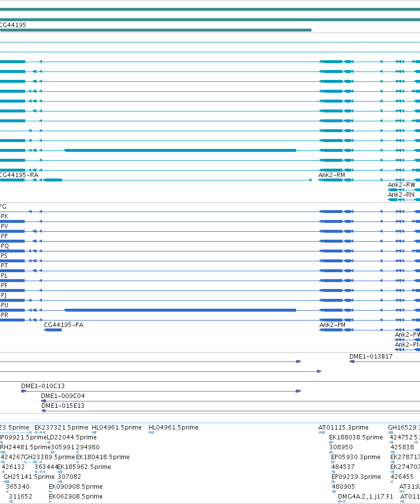Open EST 294980
Image resolution: width=420 pixels, height=504 pixels.
pyautogui.click(x=87, y=447)
